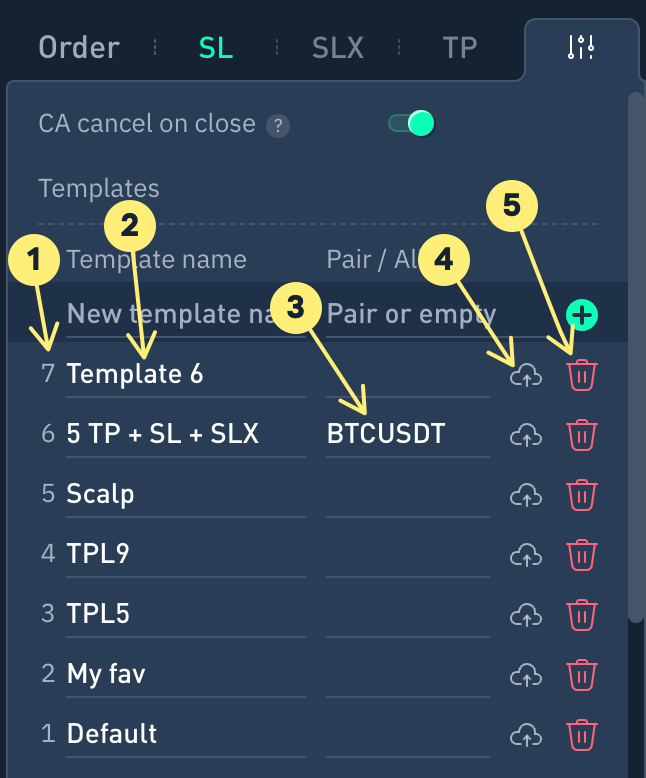Image resolution: width=646 pixels, height=778 pixels.
Task: Toggle the CA cancel on close switch
Action: pyautogui.click(x=411, y=124)
